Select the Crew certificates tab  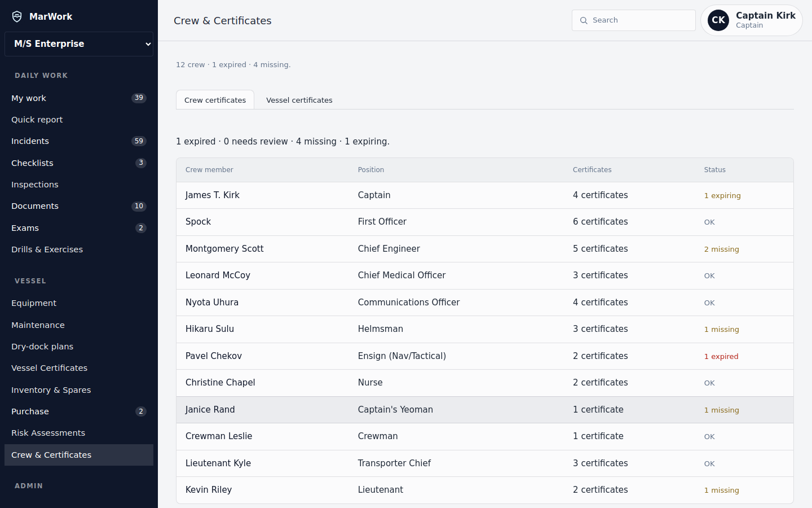(x=215, y=100)
